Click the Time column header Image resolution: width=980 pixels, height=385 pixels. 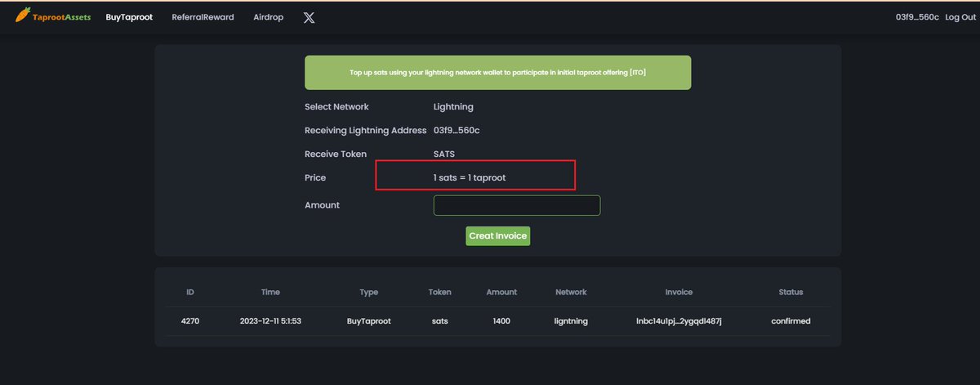tap(270, 292)
